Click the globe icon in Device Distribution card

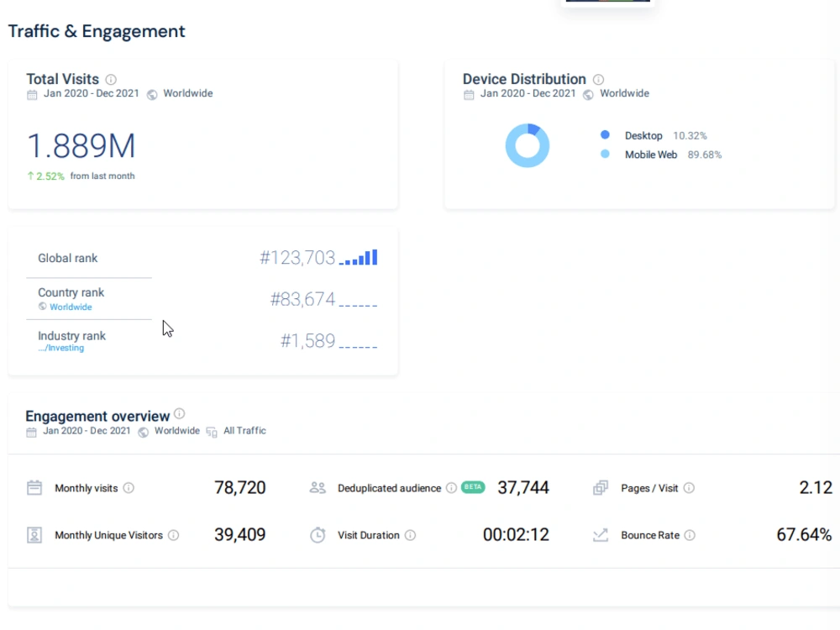[588, 95]
